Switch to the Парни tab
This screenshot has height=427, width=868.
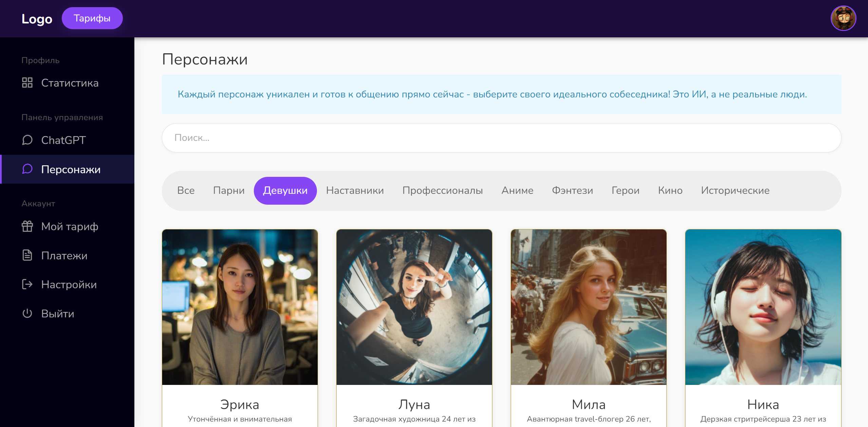click(x=229, y=190)
